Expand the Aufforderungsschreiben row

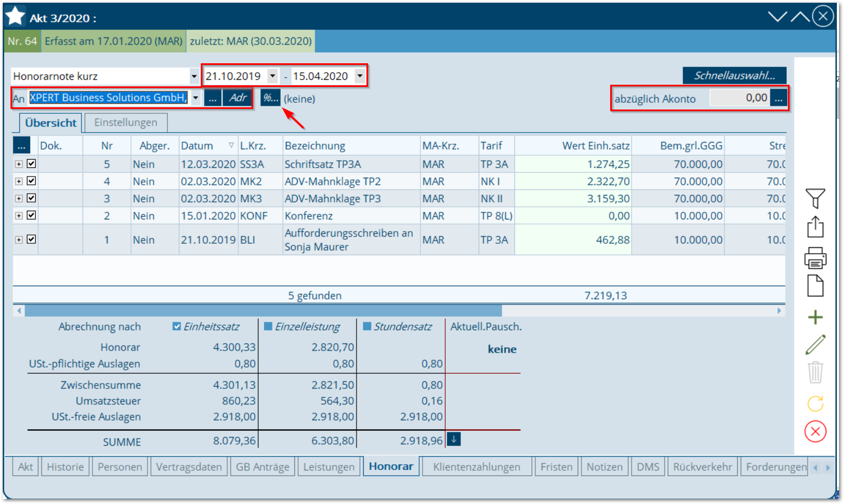pos(19,239)
